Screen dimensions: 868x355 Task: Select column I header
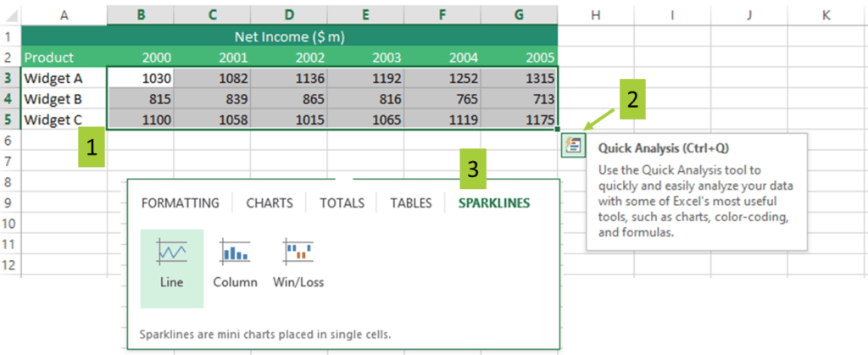(672, 15)
